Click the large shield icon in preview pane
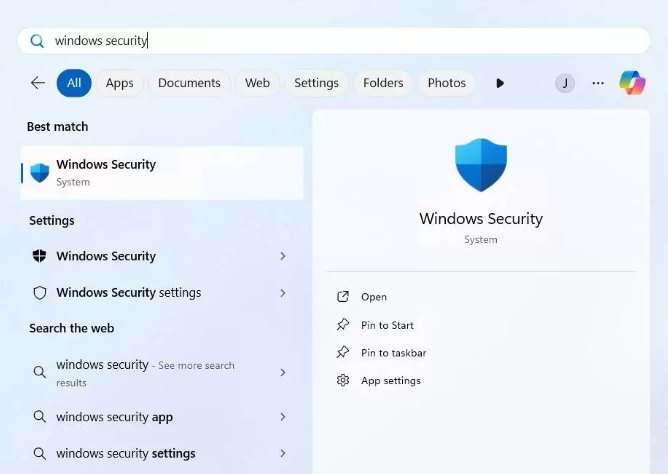This screenshot has width=668, height=474. point(481,166)
